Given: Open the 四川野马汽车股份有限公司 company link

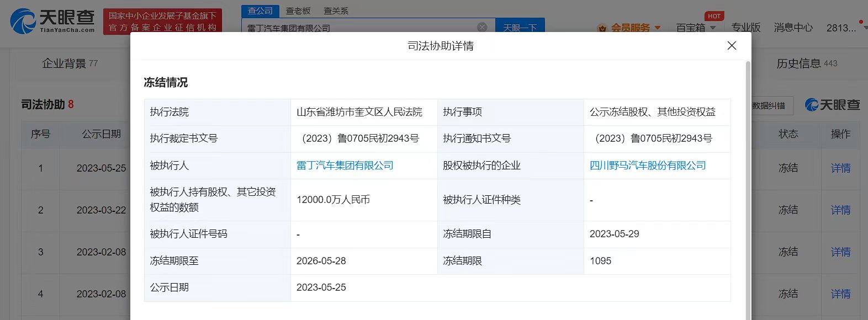Looking at the screenshot, I should click(648, 166).
